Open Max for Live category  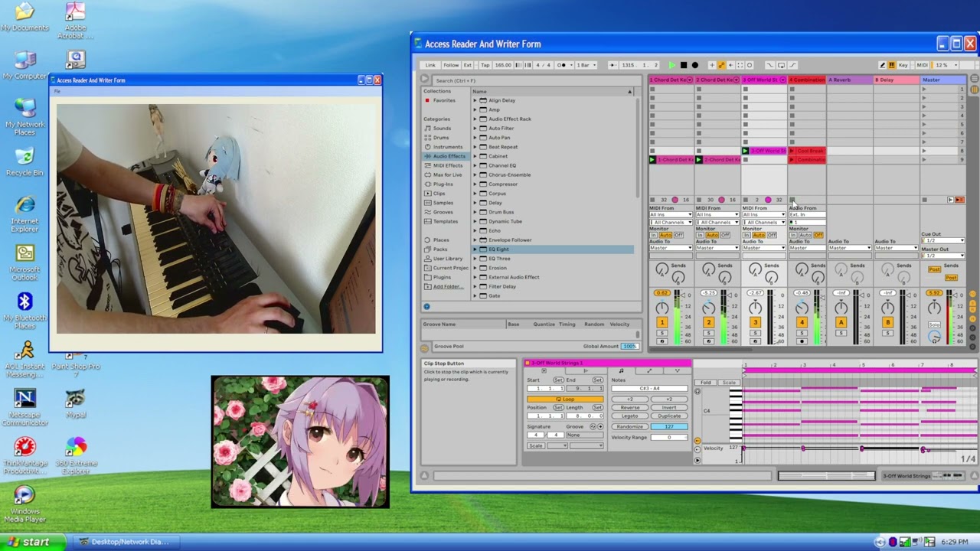447,174
